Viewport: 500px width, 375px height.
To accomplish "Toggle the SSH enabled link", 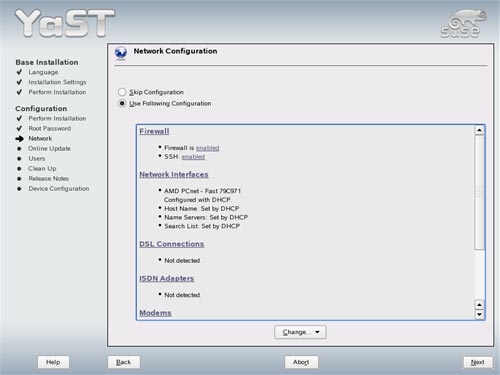I will pos(193,157).
